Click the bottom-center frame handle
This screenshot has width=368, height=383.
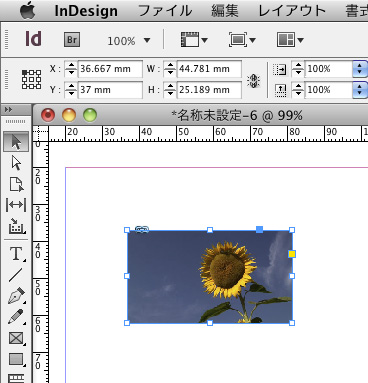tap(210, 323)
